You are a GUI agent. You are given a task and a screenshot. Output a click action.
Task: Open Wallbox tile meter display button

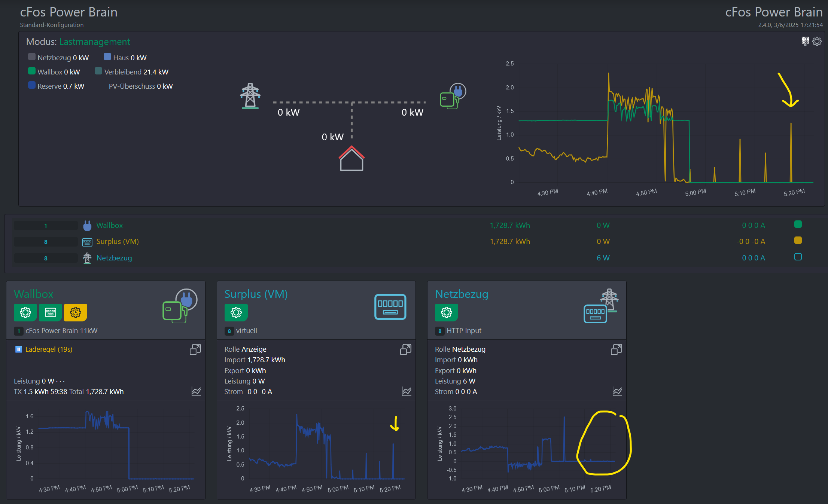51,312
